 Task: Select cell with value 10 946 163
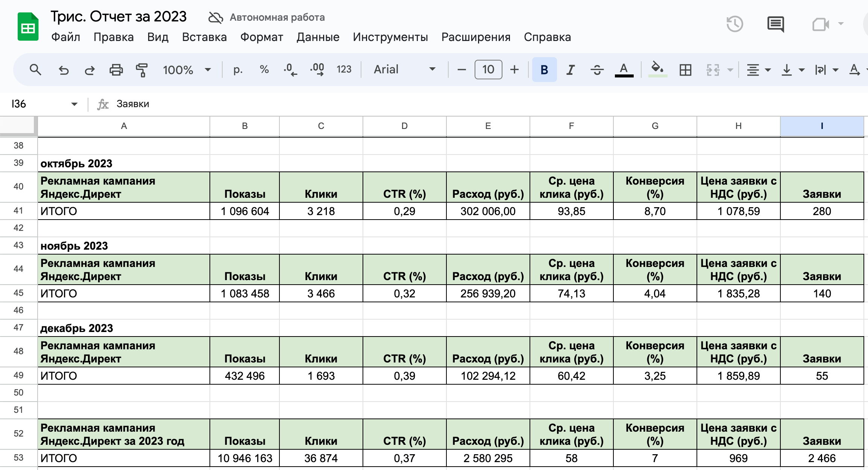[x=244, y=458]
